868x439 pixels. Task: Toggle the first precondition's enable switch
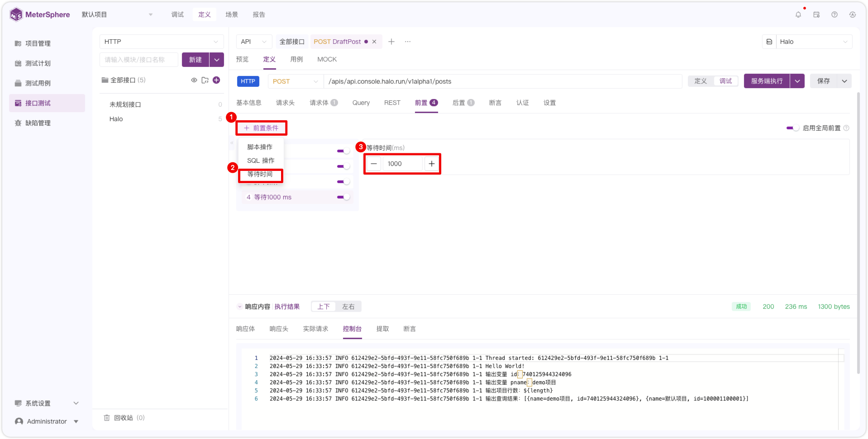(x=343, y=151)
